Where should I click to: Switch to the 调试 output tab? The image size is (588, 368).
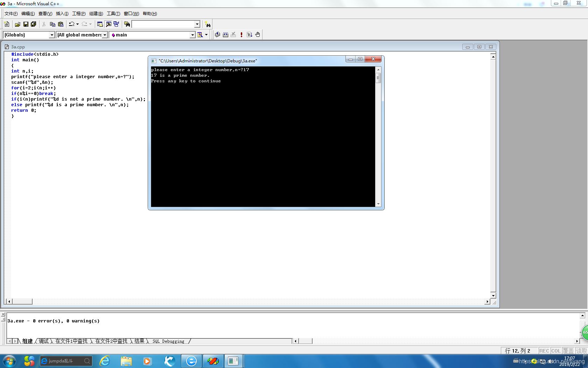44,341
